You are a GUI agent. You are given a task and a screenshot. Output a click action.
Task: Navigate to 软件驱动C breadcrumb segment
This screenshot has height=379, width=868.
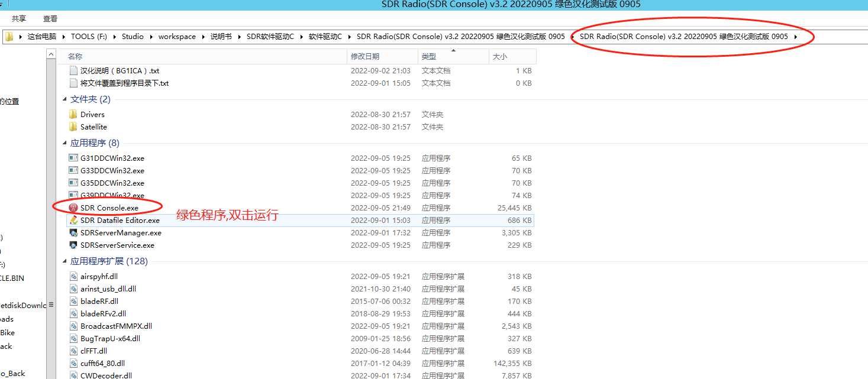coord(325,37)
